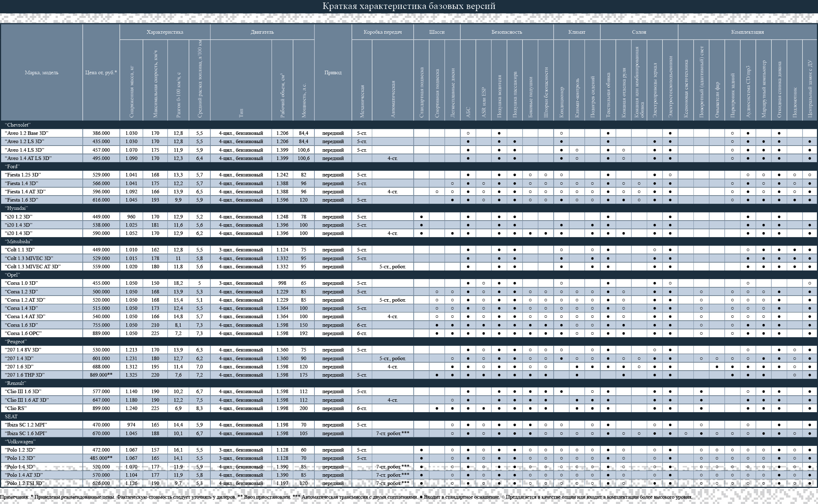Select the “i20 1.2 3D” model cell
Image resolution: width=818 pixels, height=504 pixels.
click(42, 217)
